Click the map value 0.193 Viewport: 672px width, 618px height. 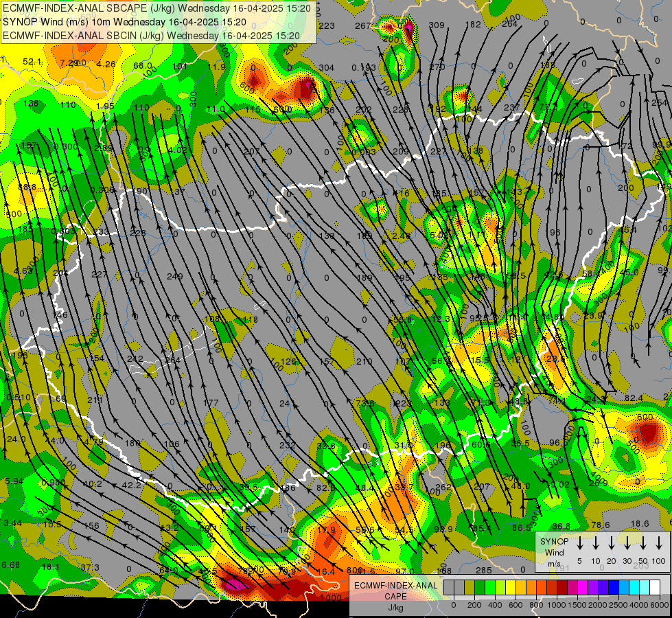coord(363,68)
